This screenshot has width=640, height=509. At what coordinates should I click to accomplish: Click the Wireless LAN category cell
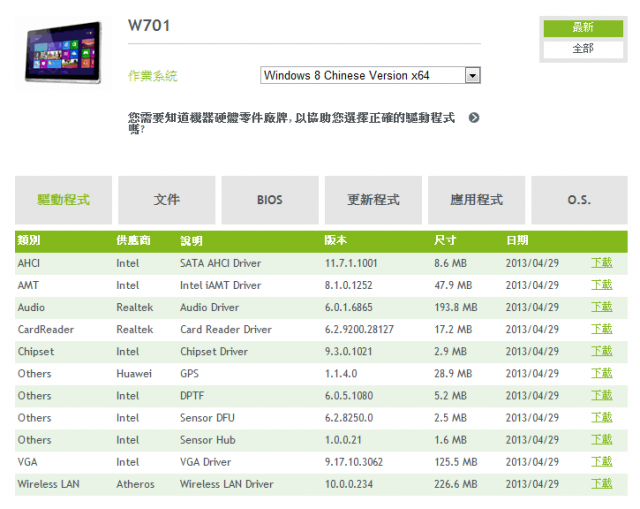(x=49, y=484)
